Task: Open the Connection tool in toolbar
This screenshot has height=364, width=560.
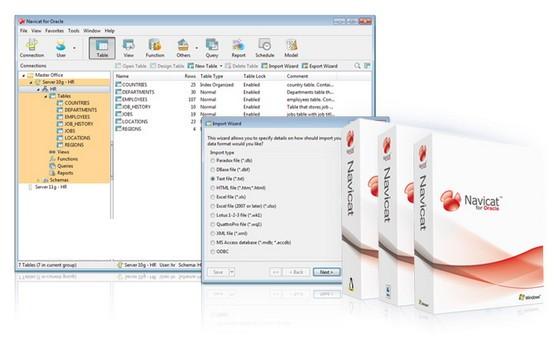Action: (x=32, y=48)
